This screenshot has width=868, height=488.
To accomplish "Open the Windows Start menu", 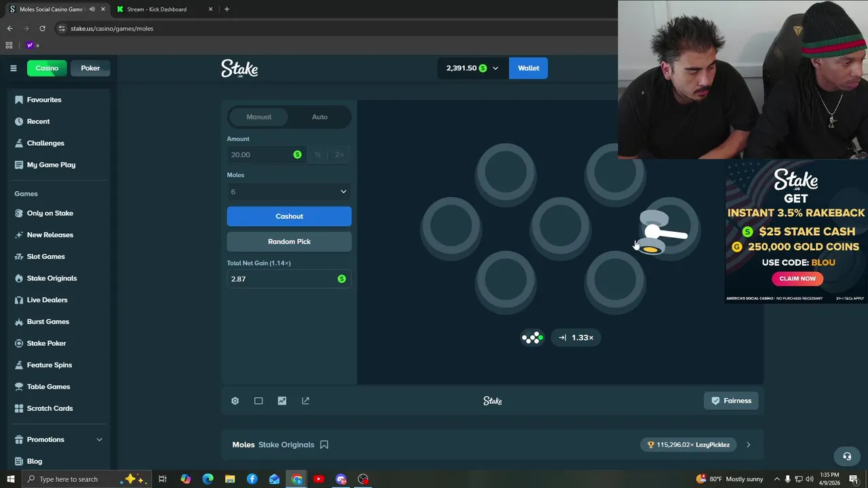I will (10, 479).
